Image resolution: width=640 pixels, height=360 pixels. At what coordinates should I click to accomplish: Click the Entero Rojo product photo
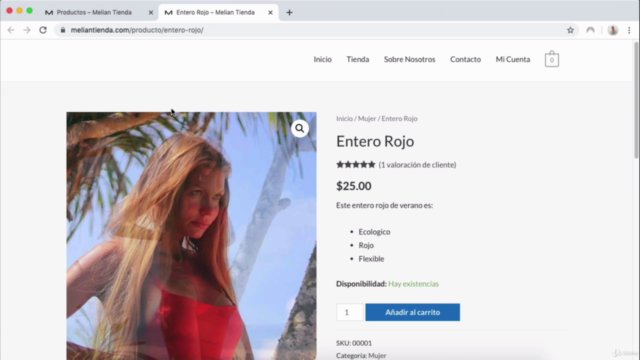pos(191,236)
